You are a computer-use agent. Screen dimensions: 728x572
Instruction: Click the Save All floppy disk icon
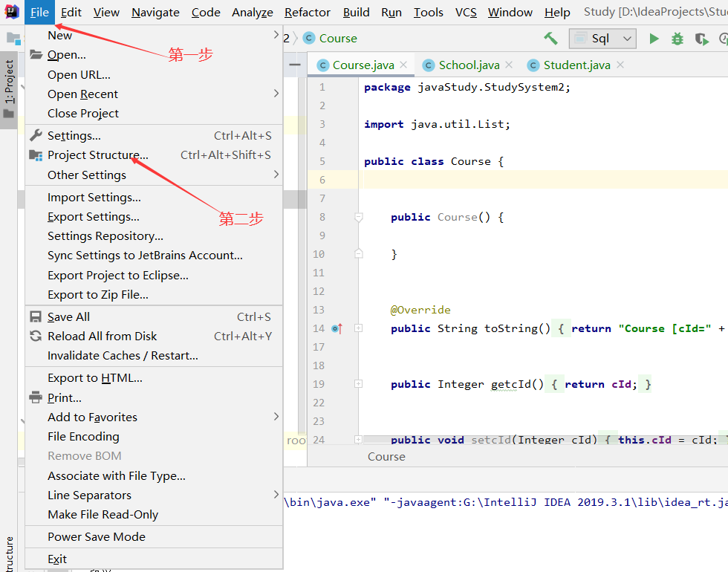[36, 316]
